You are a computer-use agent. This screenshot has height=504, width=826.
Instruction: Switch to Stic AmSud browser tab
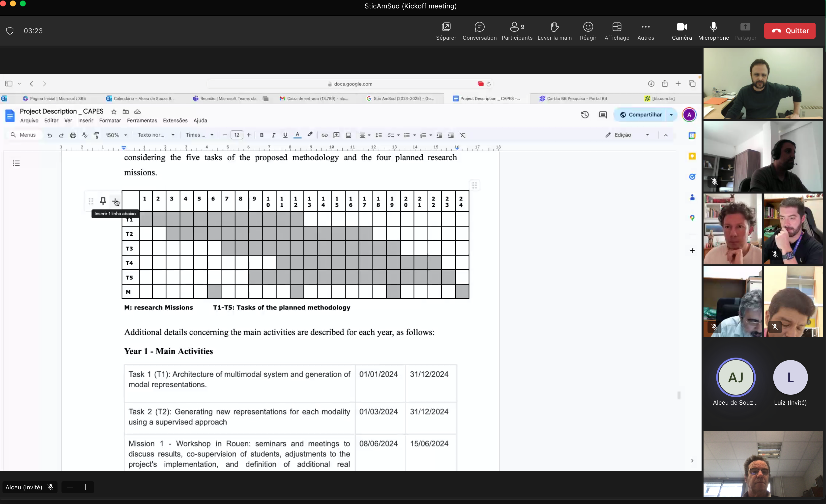(401, 99)
